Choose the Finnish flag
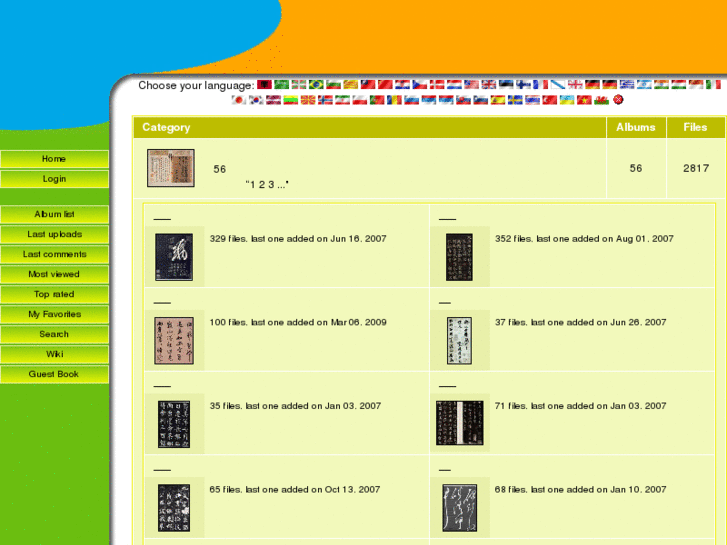727x545 pixels. tap(523, 84)
